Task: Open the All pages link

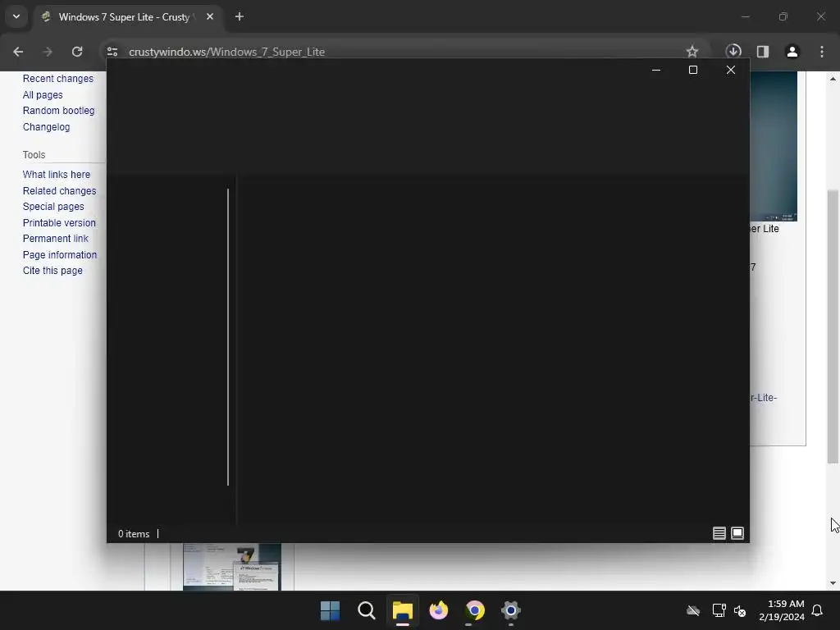Action: tap(43, 95)
